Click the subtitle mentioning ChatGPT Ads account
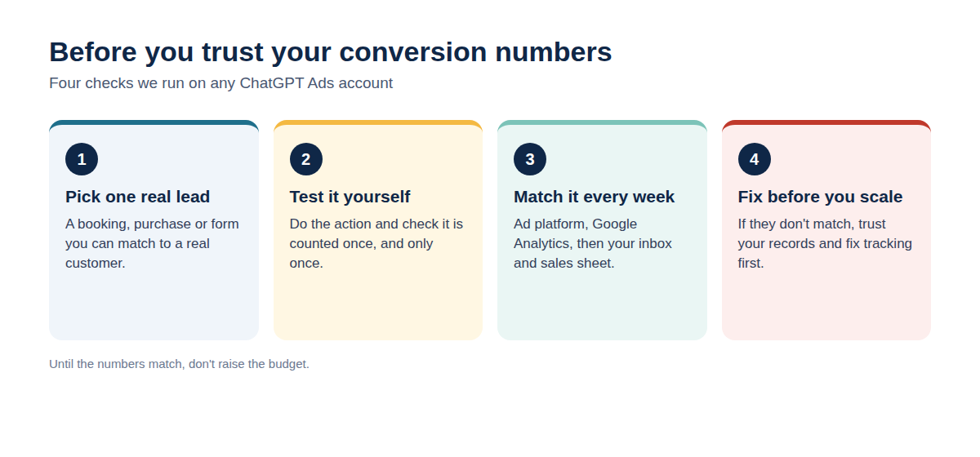980x457 pixels. pos(221,83)
